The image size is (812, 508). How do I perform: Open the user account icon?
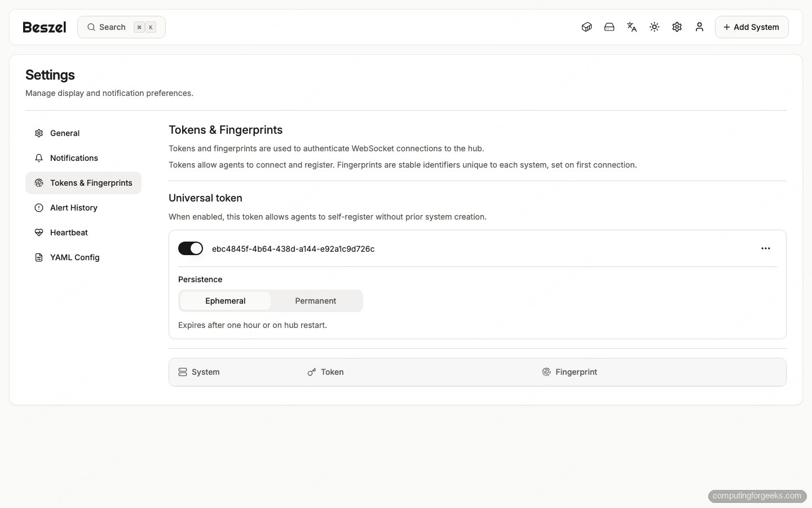coord(699,27)
